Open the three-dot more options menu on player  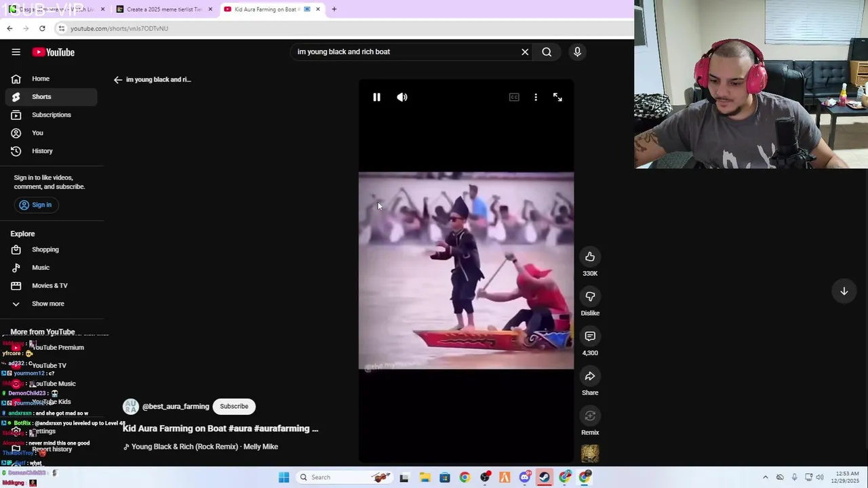click(x=536, y=97)
